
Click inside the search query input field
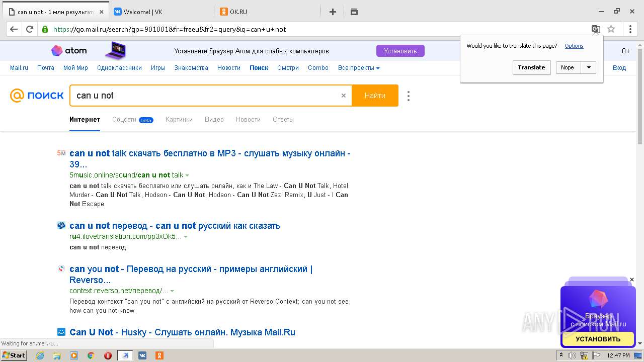coord(206,96)
